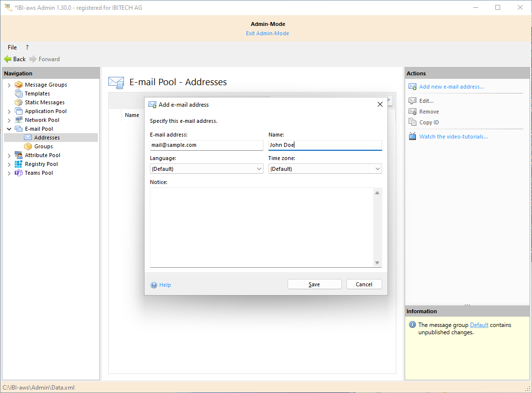The width and height of the screenshot is (532, 393).
Task: Click the Help icon in dialog
Action: (154, 285)
